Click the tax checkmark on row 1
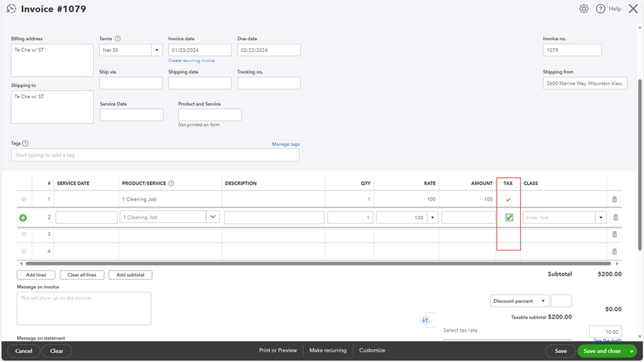This screenshot has width=644, height=362. click(x=508, y=200)
